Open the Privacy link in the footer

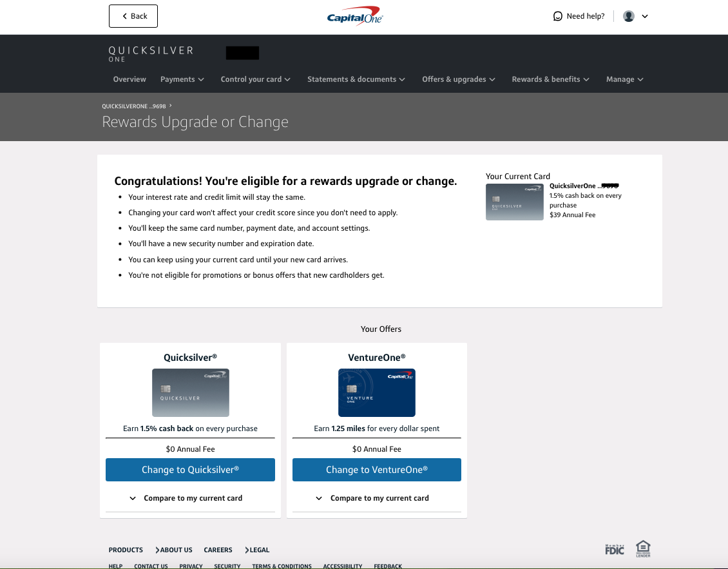pos(191,566)
